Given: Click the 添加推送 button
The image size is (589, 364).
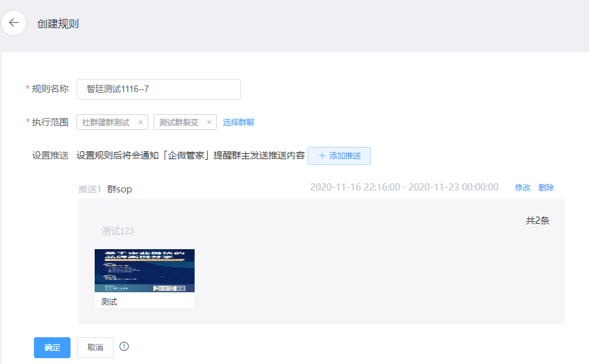Looking at the screenshot, I should click(339, 156).
